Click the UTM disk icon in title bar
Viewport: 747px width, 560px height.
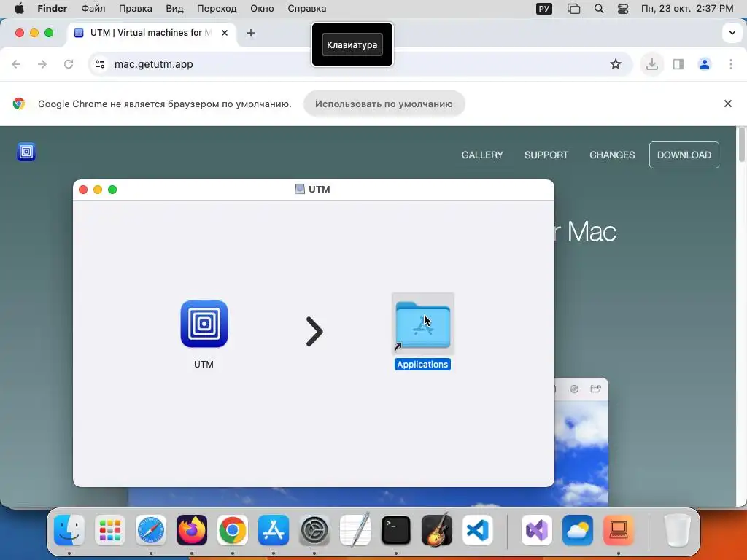300,189
